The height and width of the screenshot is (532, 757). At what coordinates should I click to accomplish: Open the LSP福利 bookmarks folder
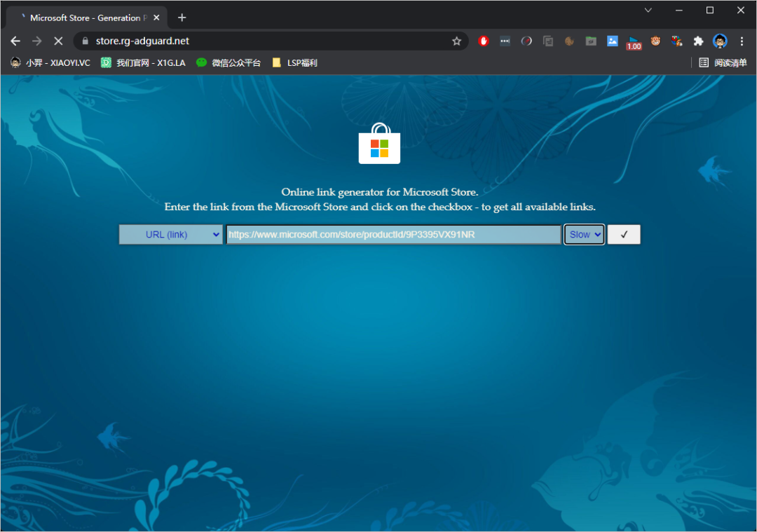pos(294,63)
